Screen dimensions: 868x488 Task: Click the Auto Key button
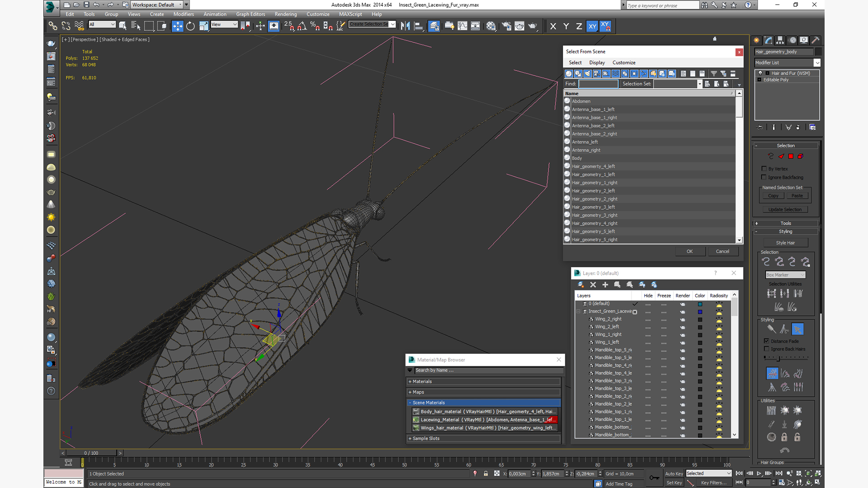tap(674, 474)
